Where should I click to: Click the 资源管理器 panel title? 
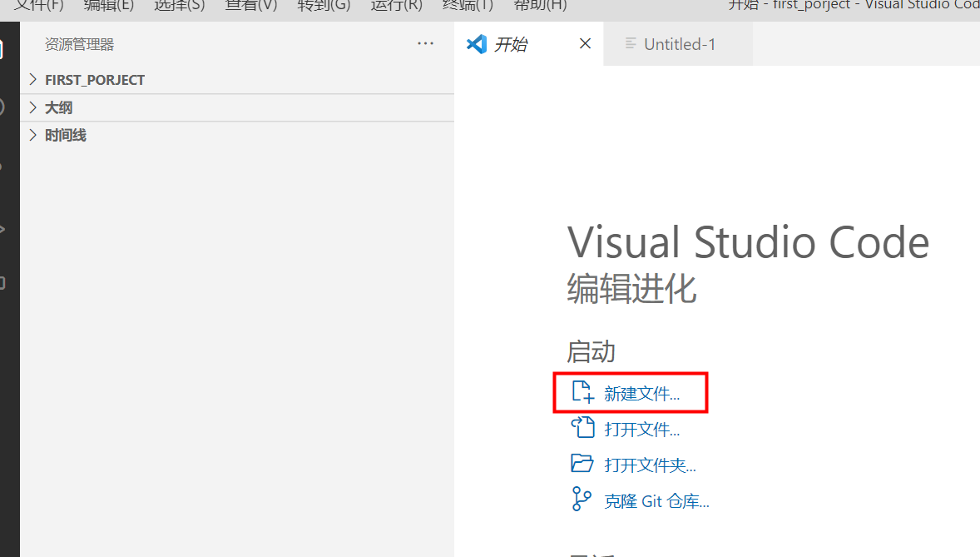click(79, 44)
